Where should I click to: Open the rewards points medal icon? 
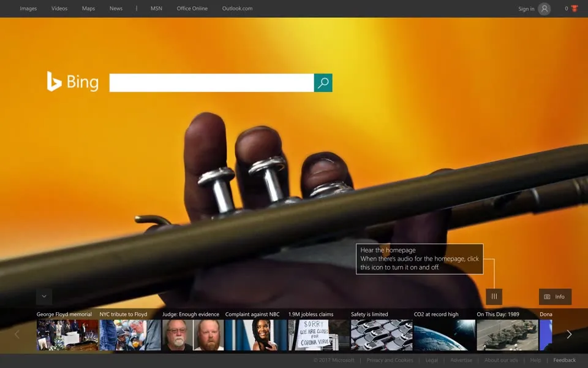click(574, 9)
